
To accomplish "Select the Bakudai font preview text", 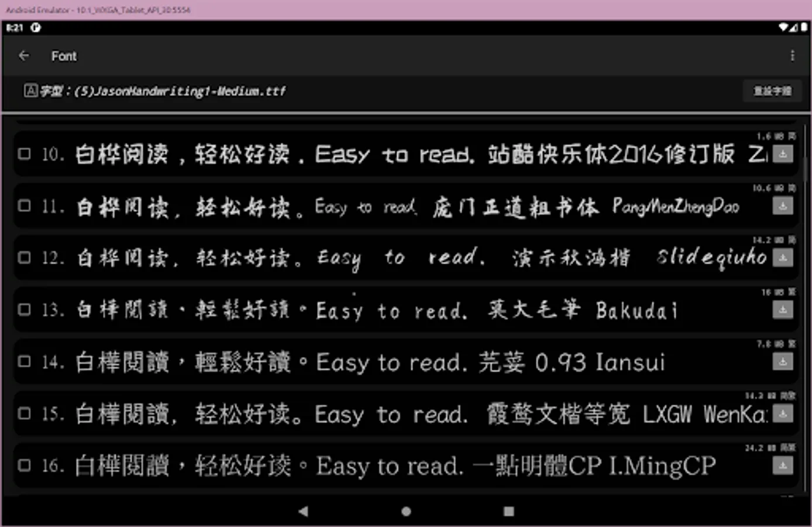I will (377, 310).
